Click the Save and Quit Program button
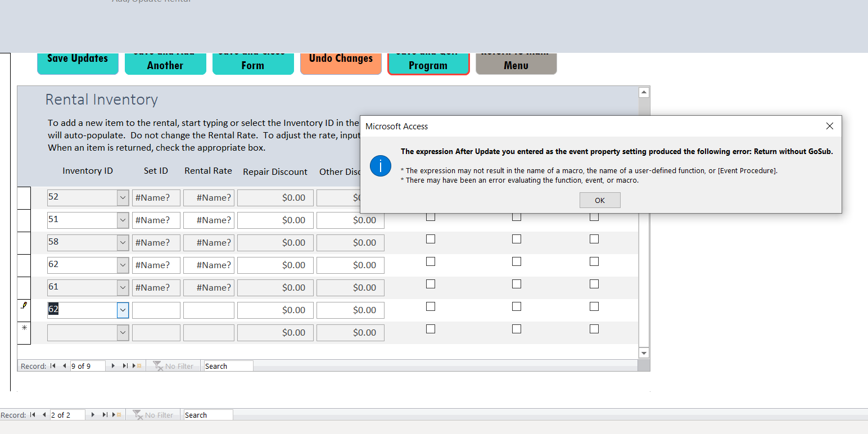 pos(428,63)
